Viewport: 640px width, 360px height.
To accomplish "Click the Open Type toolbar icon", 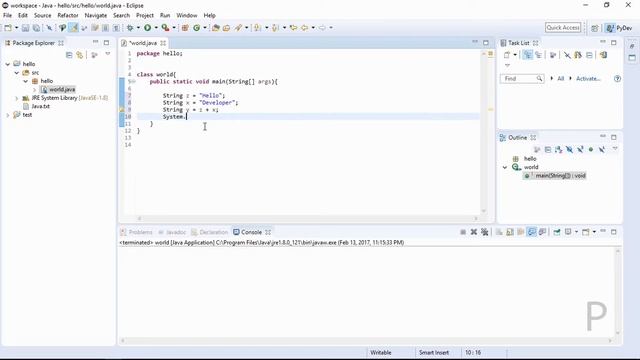I will (216, 28).
